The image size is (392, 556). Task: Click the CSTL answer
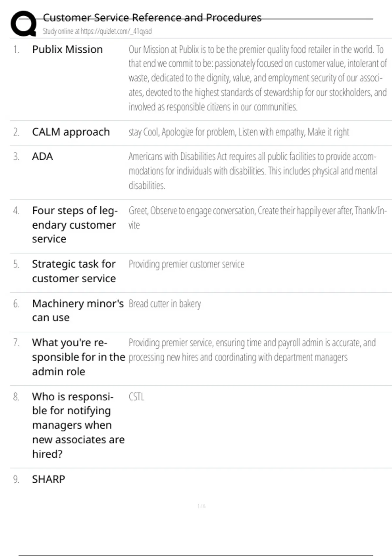pos(136,397)
